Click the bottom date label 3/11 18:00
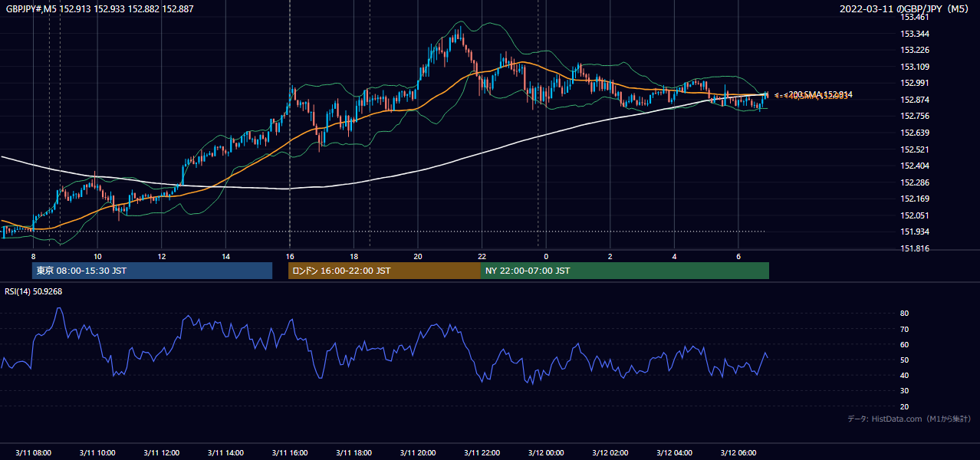 (x=354, y=453)
